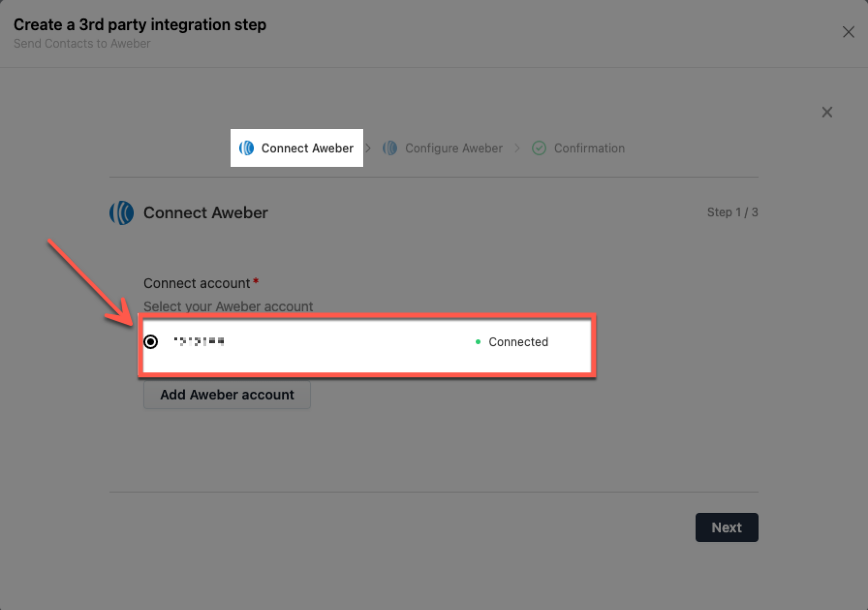Click the Aweber logo in Connect Aweber tab
The image size is (868, 610).
pos(247,148)
